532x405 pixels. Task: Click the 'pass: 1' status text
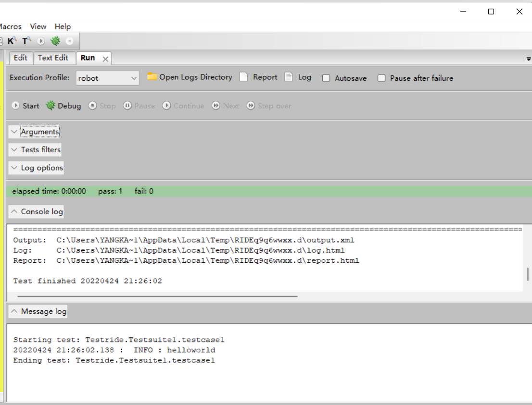point(110,191)
